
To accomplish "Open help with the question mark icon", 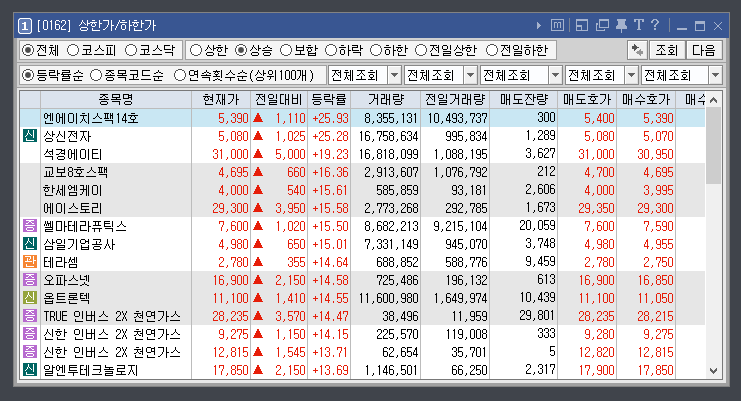I will (x=655, y=25).
